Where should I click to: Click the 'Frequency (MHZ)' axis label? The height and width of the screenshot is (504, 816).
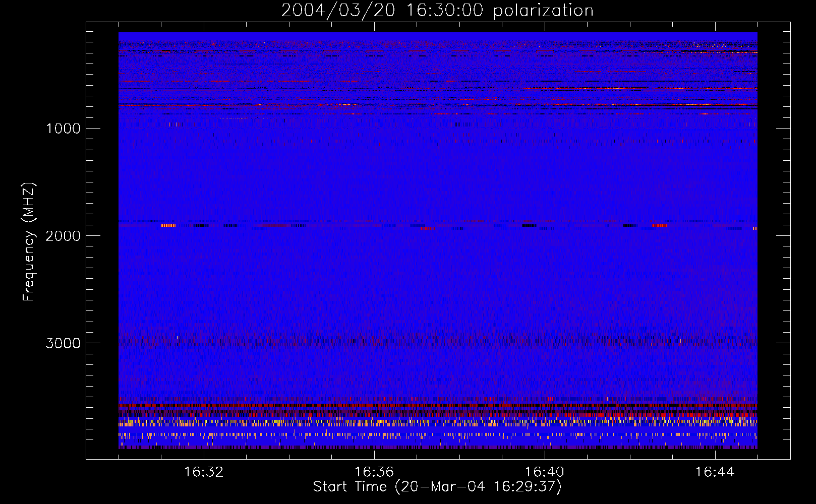click(29, 242)
